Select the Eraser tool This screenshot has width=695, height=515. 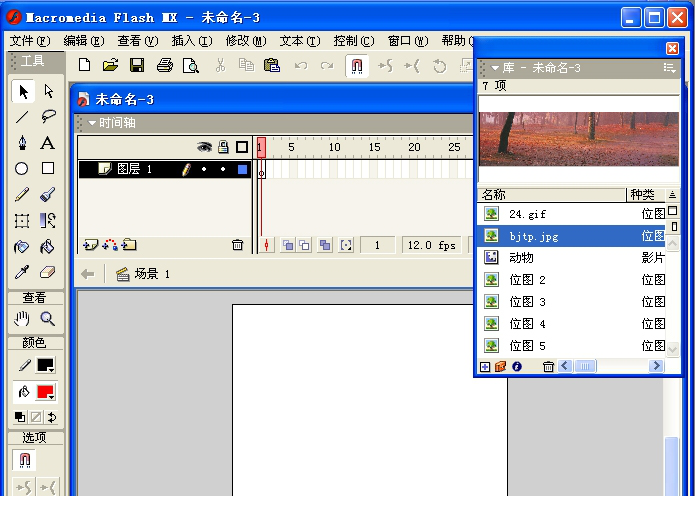48,272
